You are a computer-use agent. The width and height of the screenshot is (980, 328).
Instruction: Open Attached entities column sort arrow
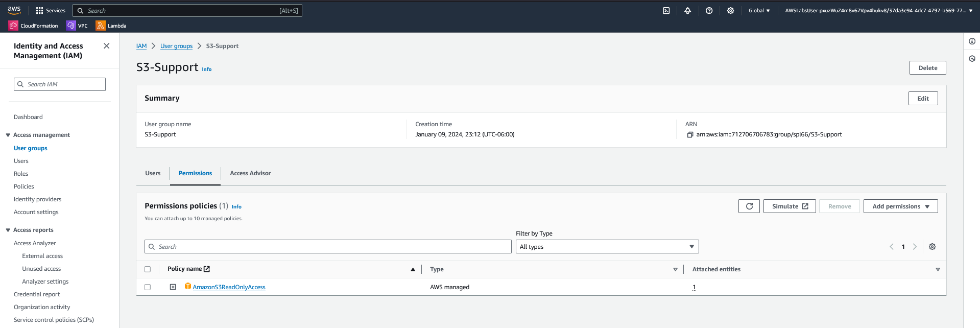point(938,269)
